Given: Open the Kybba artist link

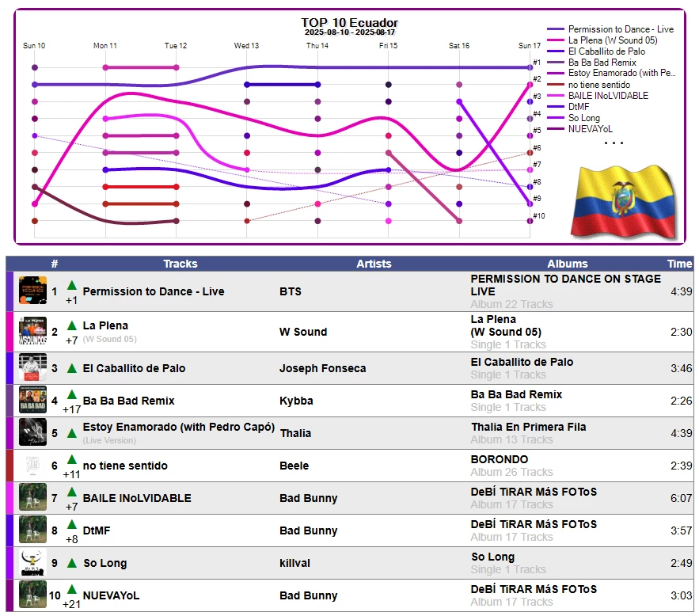Looking at the screenshot, I should click(x=296, y=401).
